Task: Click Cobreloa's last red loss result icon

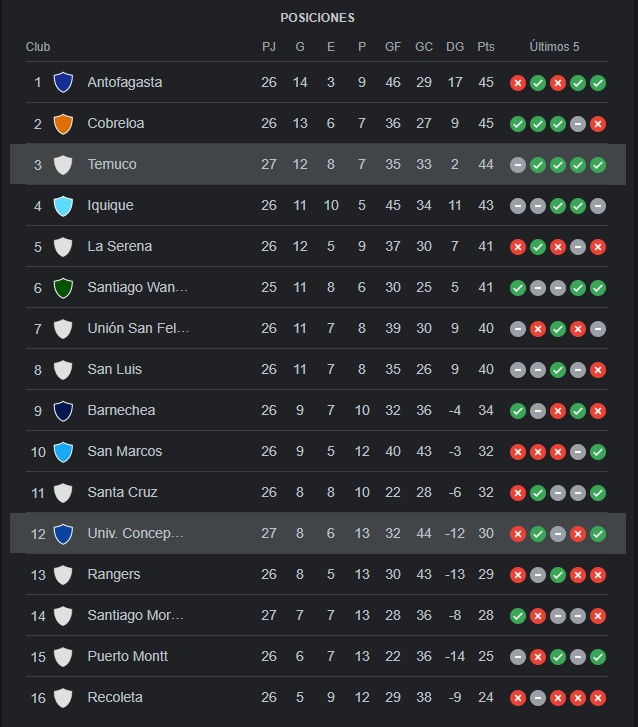Action: click(x=598, y=124)
